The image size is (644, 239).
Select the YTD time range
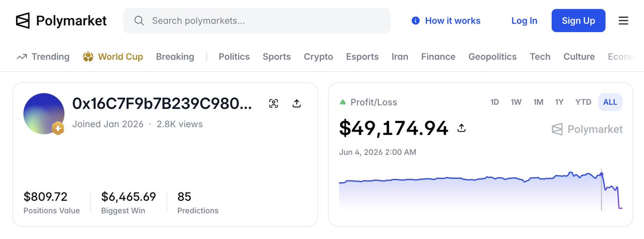[583, 102]
